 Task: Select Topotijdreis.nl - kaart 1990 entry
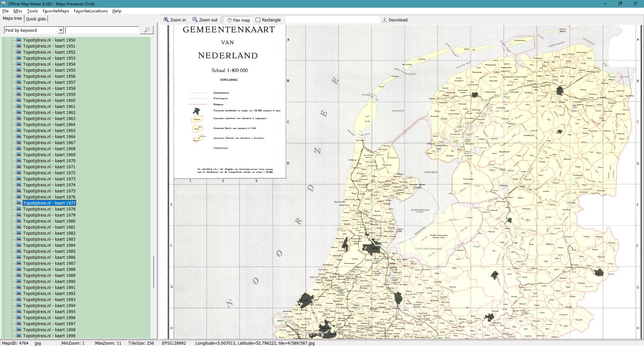coord(49,281)
